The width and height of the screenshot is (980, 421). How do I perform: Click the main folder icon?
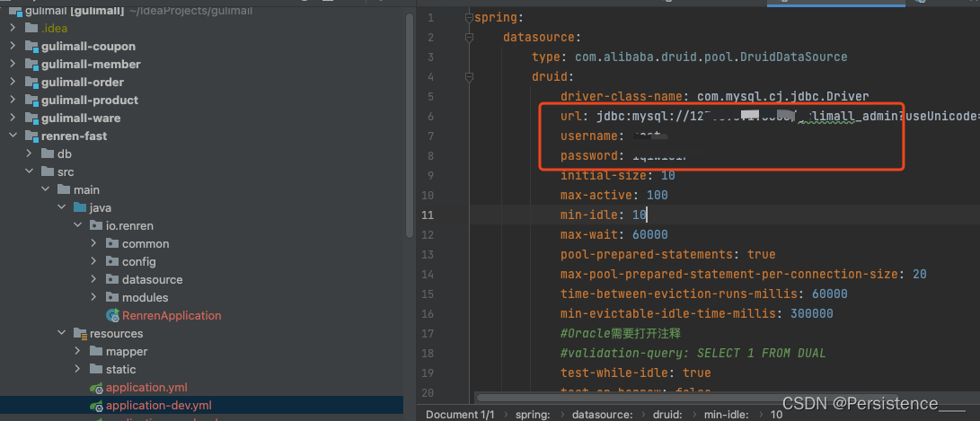(x=64, y=190)
